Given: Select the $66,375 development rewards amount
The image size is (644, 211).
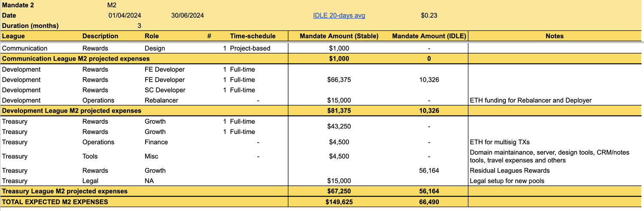Looking at the screenshot, I should 339,80.
